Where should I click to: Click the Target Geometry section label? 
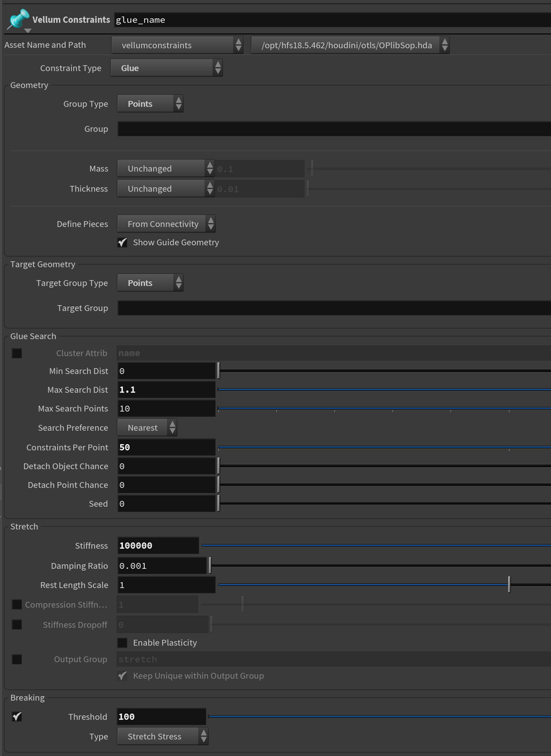(x=43, y=265)
